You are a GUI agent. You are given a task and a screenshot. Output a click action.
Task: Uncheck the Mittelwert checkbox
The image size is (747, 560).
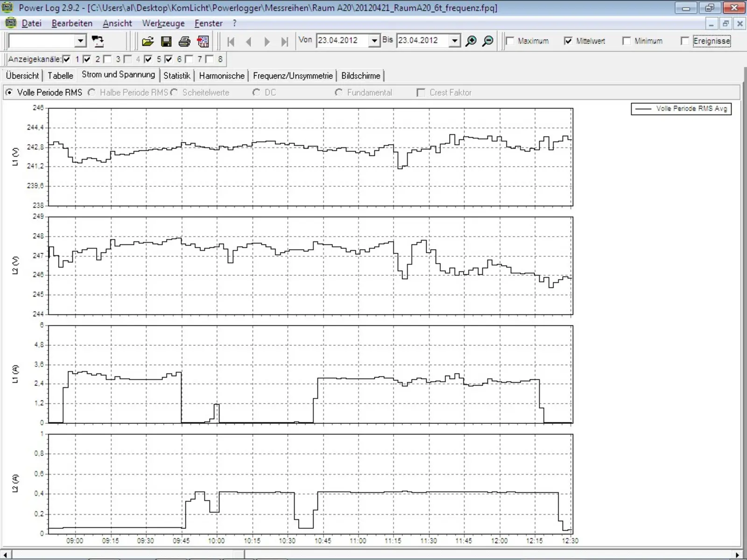[568, 41]
